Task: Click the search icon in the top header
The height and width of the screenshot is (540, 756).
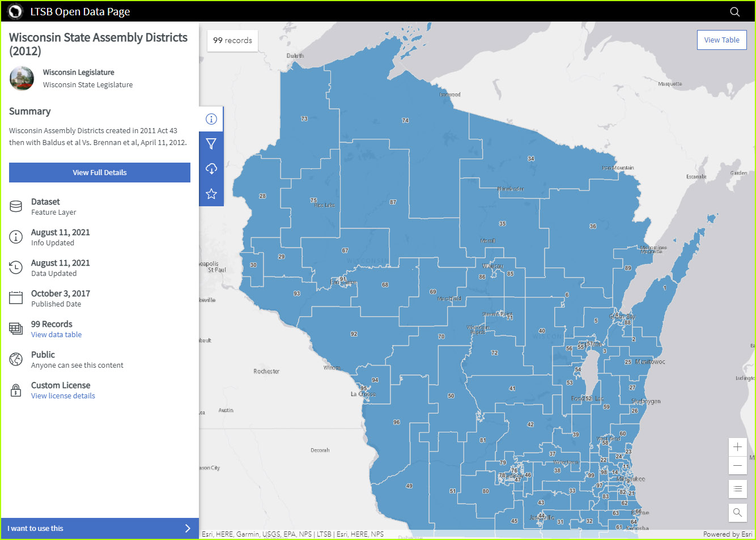Action: point(734,11)
